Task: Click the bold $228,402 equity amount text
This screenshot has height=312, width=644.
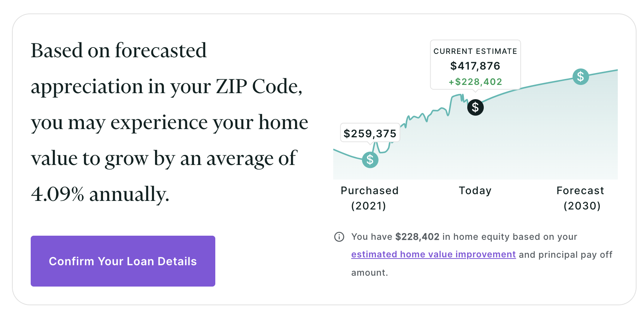Action: pos(417,237)
